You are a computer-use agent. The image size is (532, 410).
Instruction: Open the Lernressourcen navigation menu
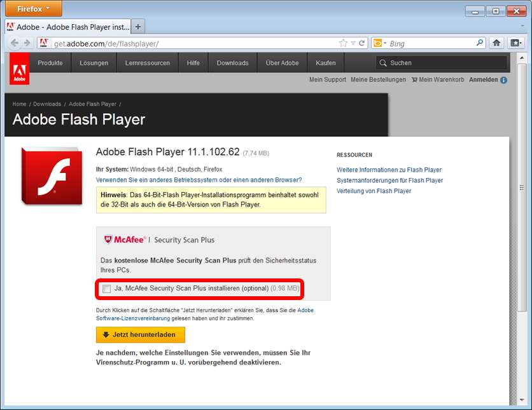[x=148, y=63]
